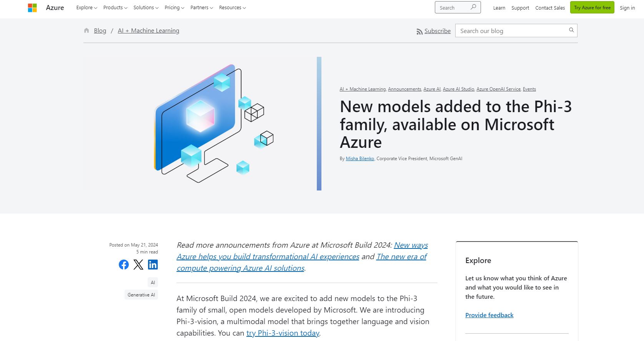Open the Pricing menu
Image resolution: width=644 pixels, height=341 pixels.
[x=174, y=8]
